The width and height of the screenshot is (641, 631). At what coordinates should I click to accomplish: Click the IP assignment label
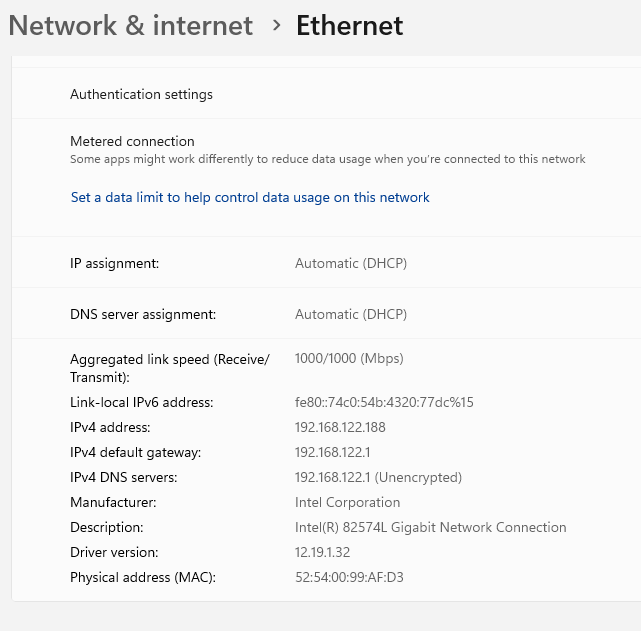coord(114,263)
